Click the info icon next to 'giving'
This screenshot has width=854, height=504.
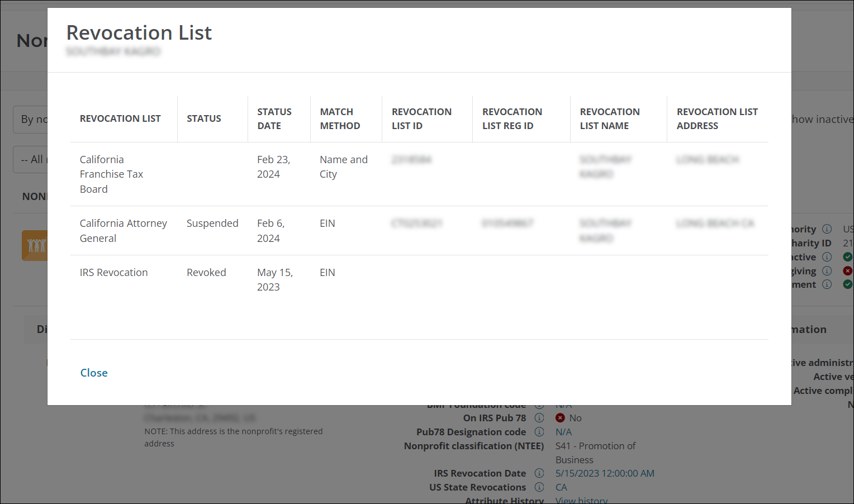827,271
